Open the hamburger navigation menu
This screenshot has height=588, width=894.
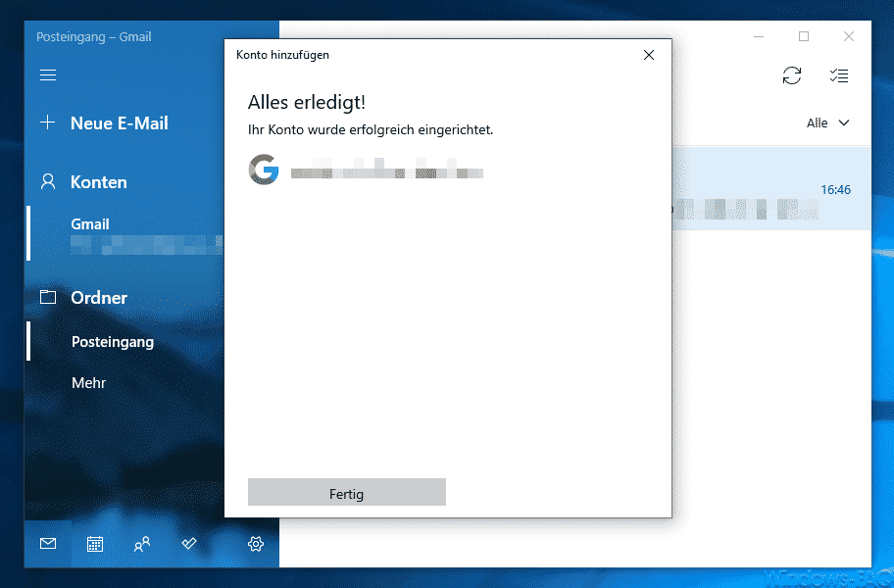point(48,75)
